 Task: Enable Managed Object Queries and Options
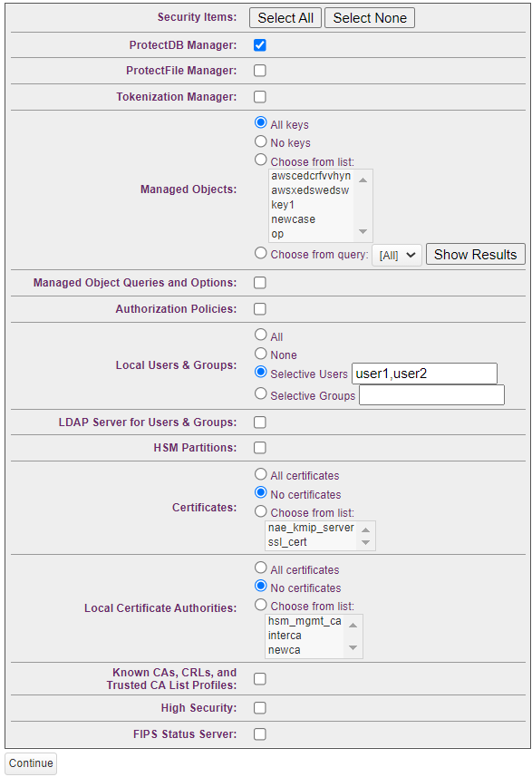pyautogui.click(x=259, y=282)
